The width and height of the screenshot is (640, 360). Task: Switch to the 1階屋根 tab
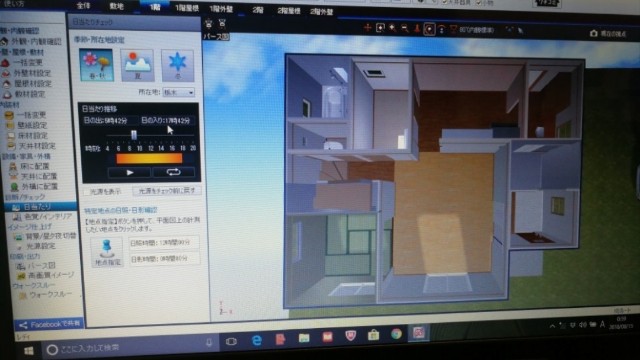point(187,8)
